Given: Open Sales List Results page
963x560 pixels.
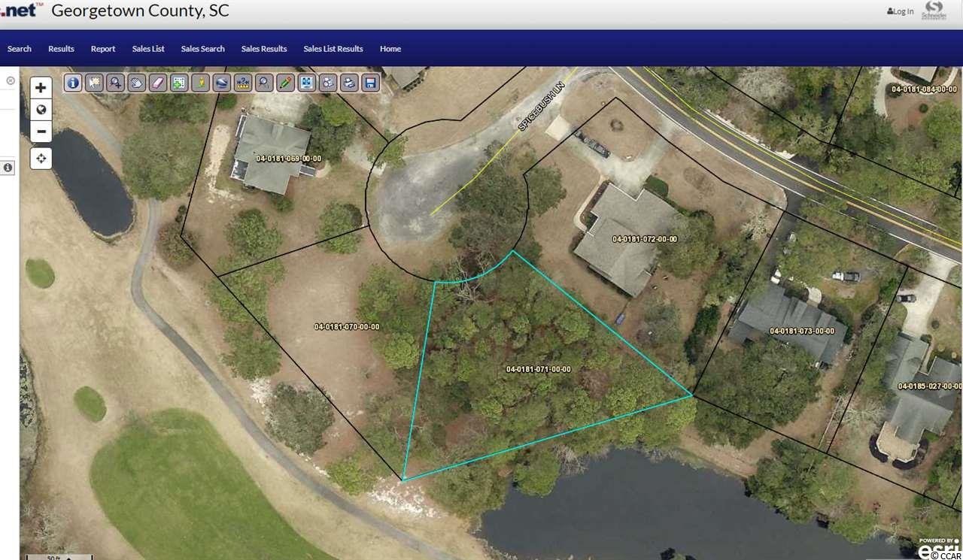Looking at the screenshot, I should (x=333, y=49).
